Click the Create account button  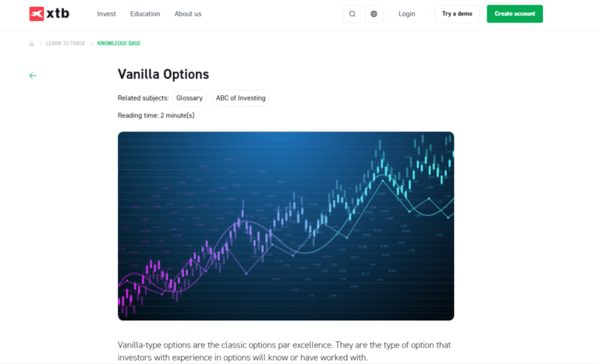coord(514,14)
